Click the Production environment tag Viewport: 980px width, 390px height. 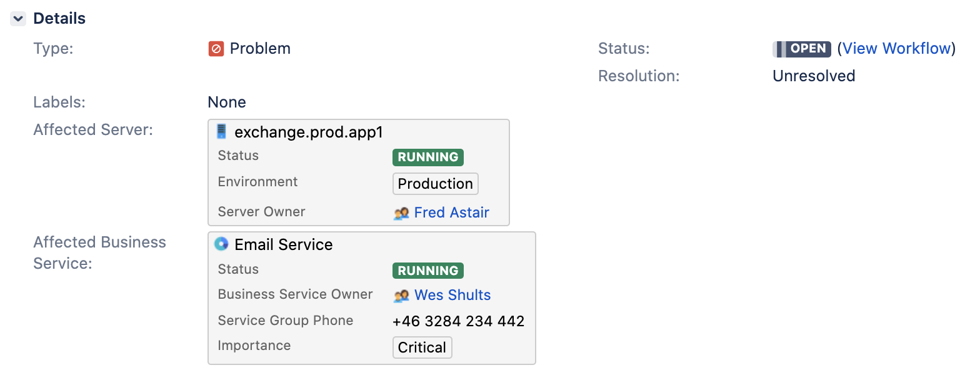[x=435, y=184]
